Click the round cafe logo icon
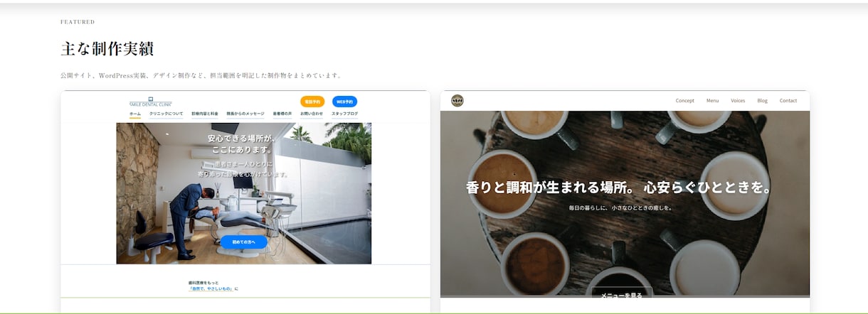Viewport: 868px width, 314px height. coord(457,101)
